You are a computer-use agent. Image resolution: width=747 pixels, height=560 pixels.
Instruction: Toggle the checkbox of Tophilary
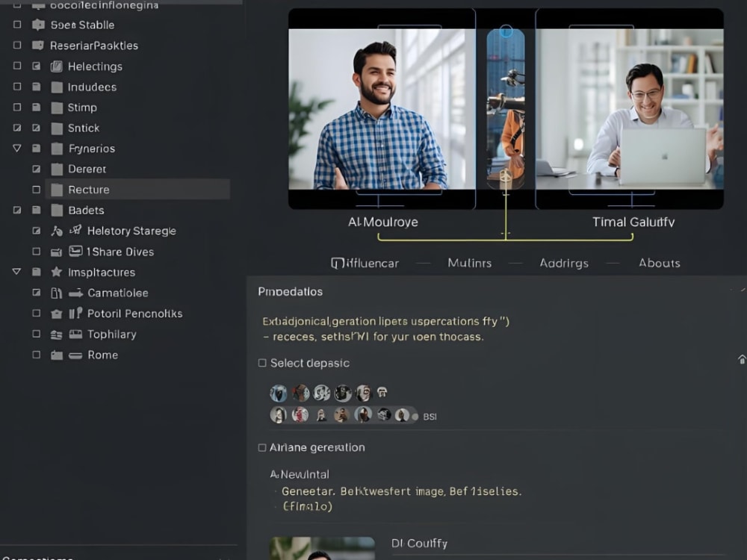tap(36, 334)
